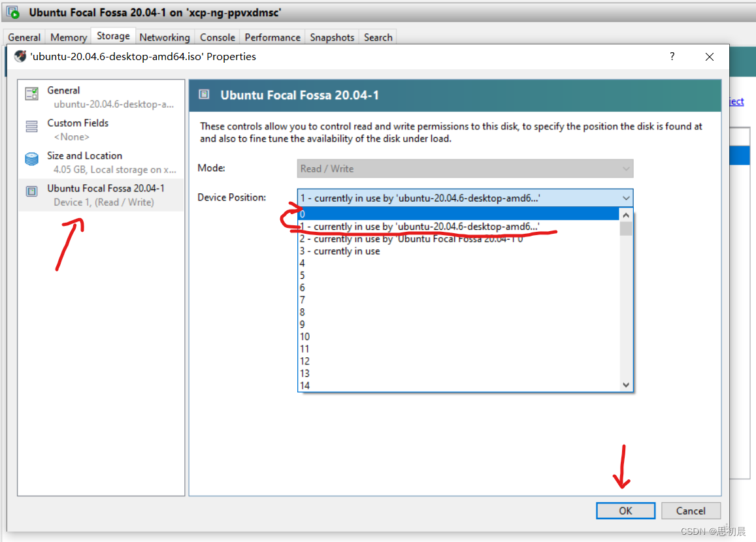Open the Search tab
This screenshot has width=756, height=542.
pyautogui.click(x=378, y=37)
